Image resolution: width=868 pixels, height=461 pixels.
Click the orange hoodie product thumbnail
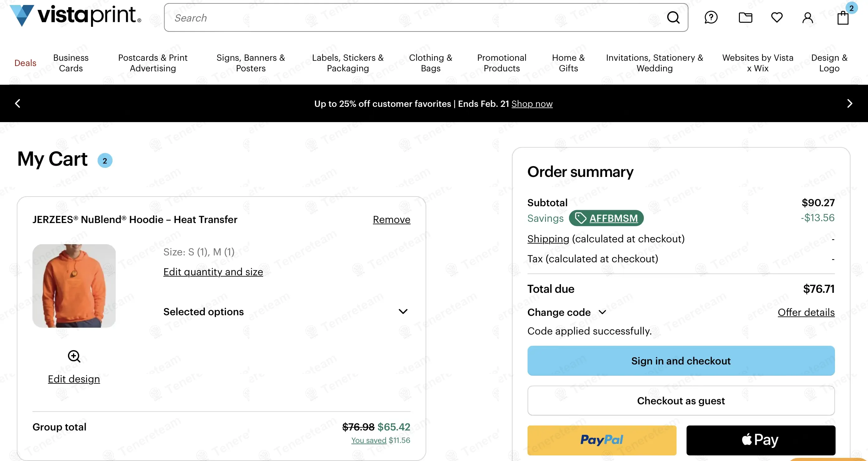74,286
